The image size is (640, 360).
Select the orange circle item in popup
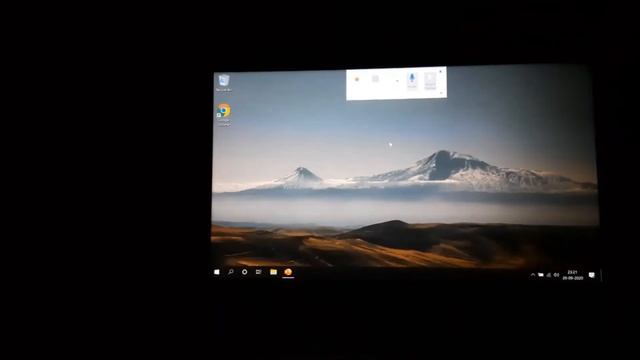(x=357, y=79)
